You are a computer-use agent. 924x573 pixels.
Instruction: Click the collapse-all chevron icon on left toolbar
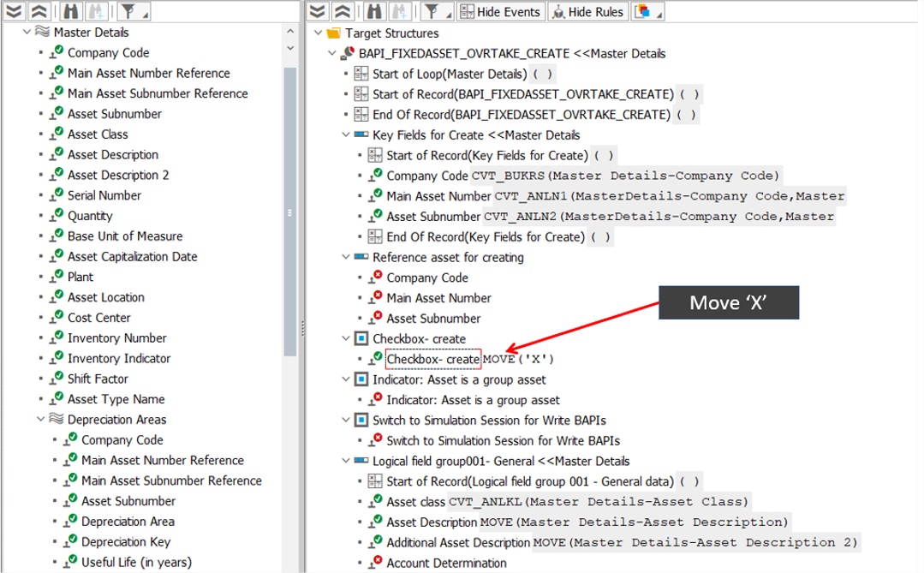pyautogui.click(x=38, y=11)
